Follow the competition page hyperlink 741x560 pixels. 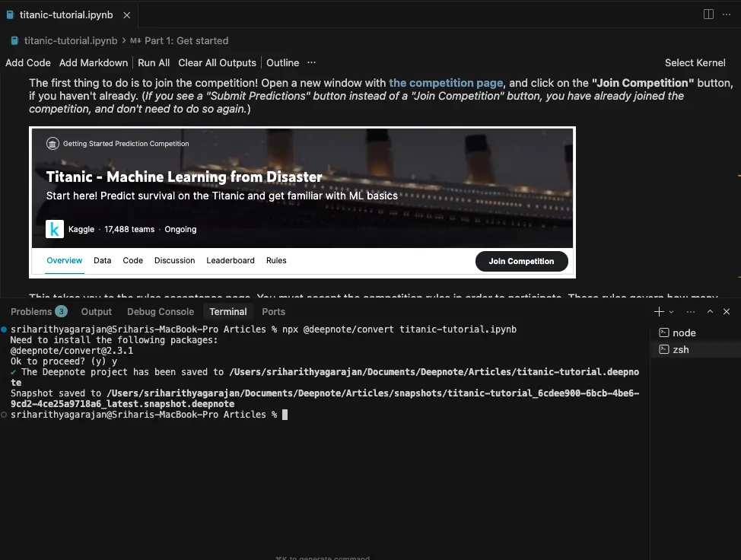point(446,83)
